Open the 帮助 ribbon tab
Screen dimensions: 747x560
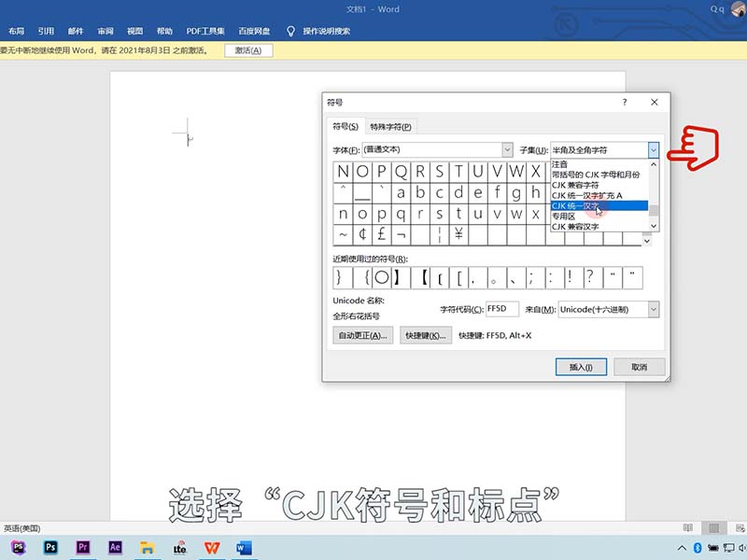click(x=164, y=32)
